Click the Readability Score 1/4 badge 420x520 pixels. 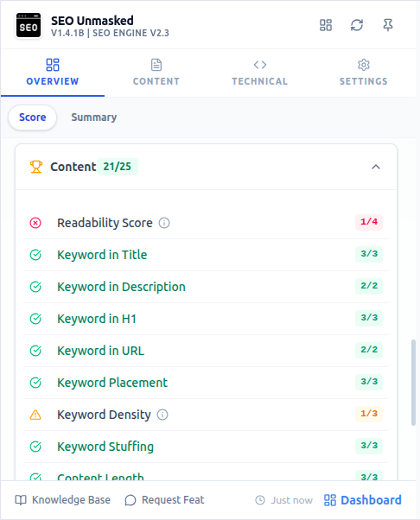coord(369,222)
